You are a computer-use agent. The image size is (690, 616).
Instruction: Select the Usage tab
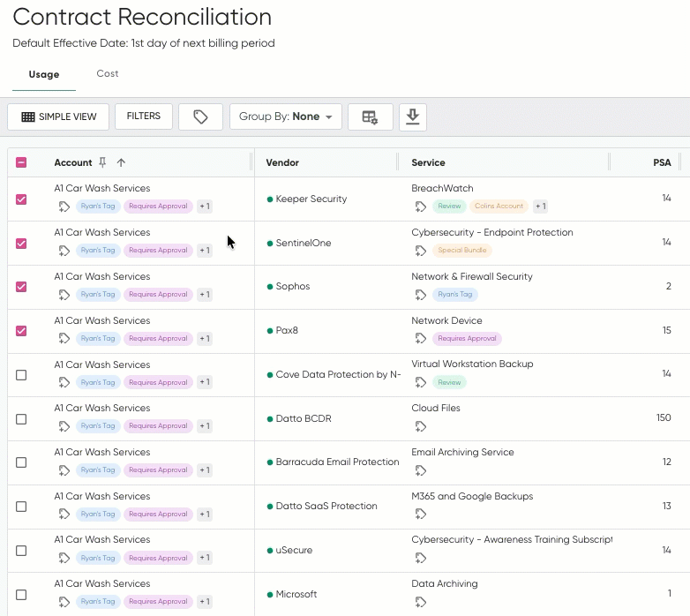click(44, 75)
